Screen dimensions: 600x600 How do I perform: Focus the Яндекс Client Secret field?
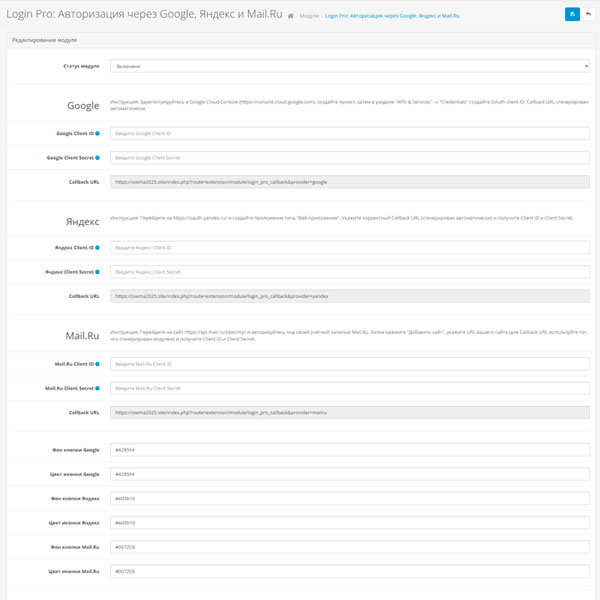[x=350, y=272]
